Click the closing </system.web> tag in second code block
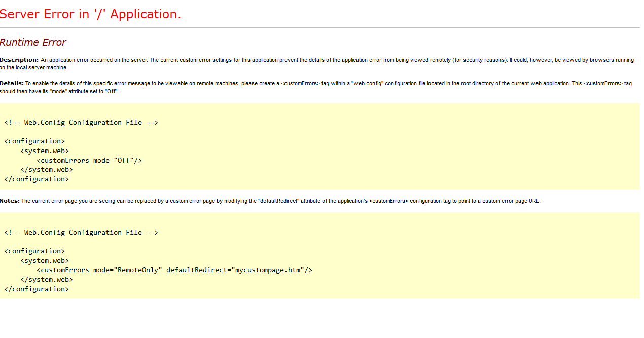Screen dimensions: 644x338 [x=47, y=279]
